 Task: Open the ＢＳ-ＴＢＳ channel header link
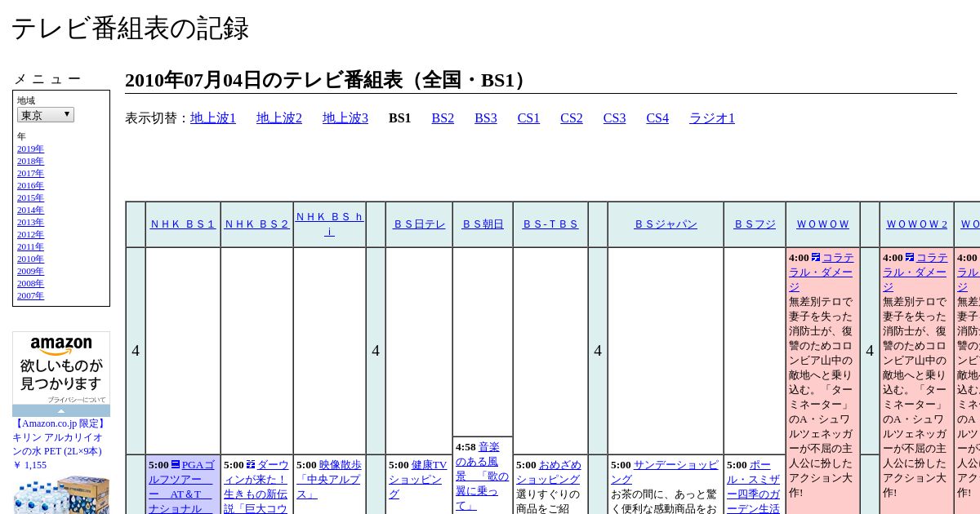550,224
